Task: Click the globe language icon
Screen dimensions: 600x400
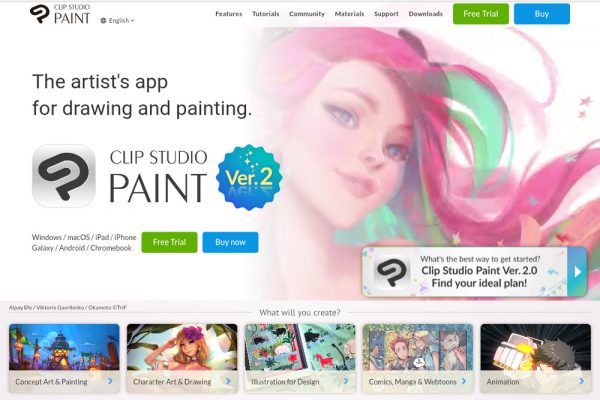Action: pos(103,21)
